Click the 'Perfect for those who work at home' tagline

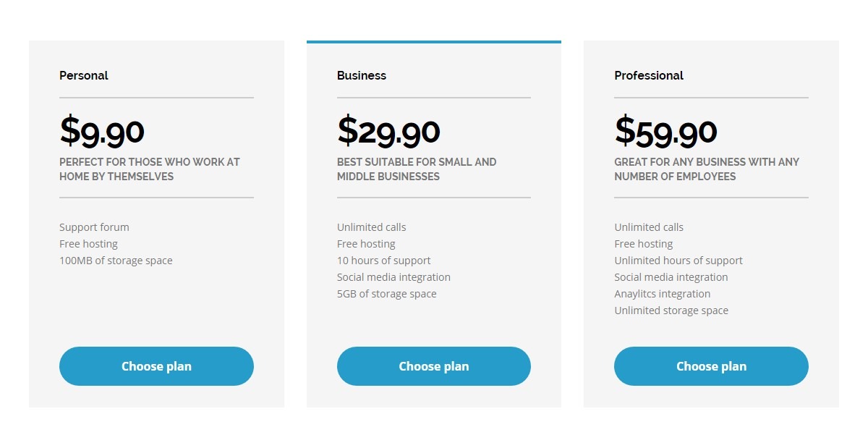point(150,169)
